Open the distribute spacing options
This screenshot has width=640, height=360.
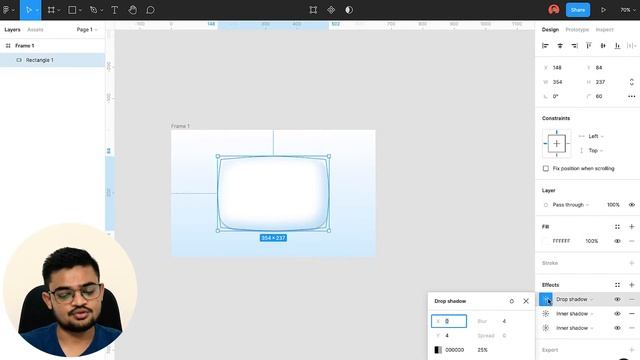[631, 46]
